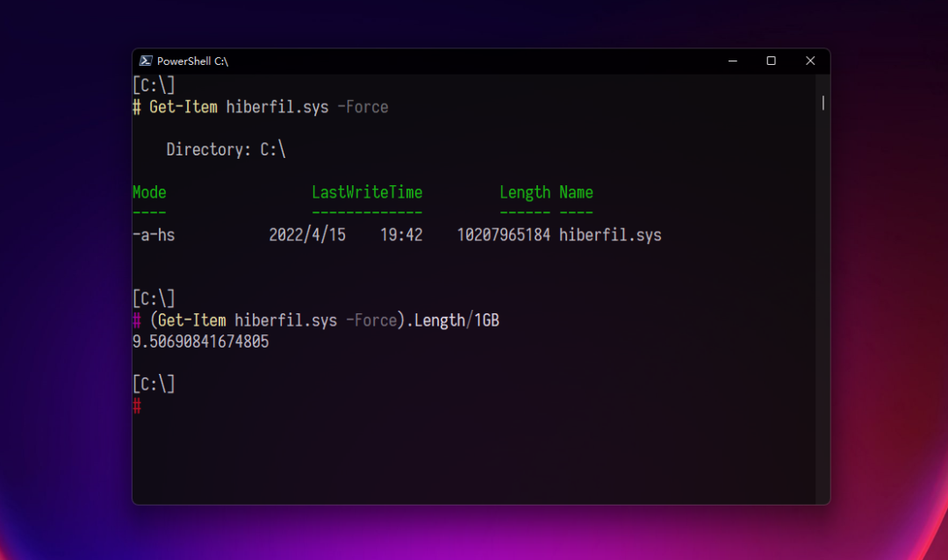Click the 'Directory: C:\' output line

coord(226,149)
